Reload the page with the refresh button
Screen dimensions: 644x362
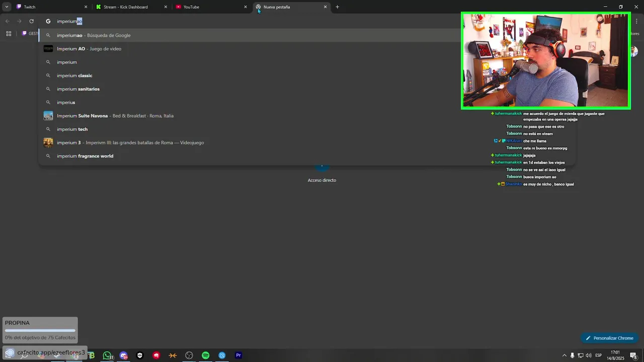click(31, 21)
